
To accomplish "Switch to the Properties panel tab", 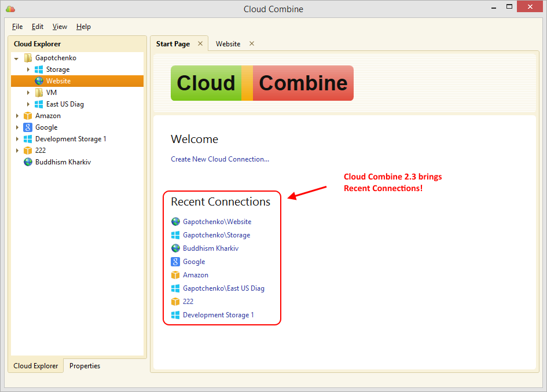I will pyautogui.click(x=85, y=366).
